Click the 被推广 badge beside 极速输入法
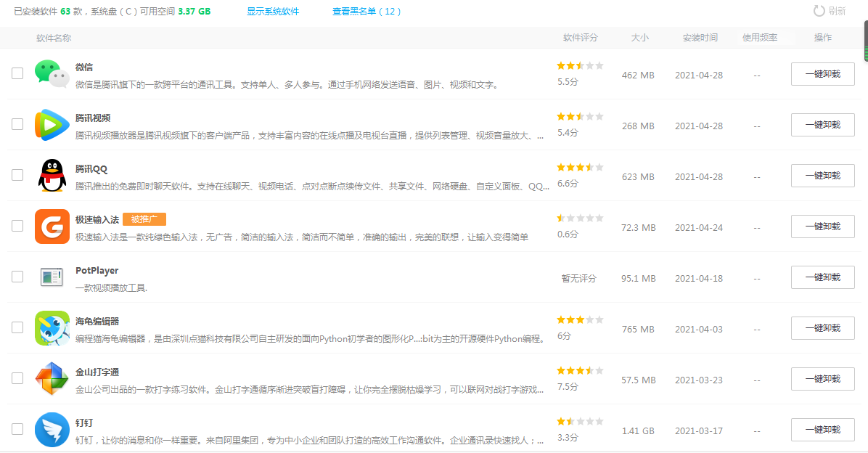Screen dimensions: 868x453 point(144,219)
